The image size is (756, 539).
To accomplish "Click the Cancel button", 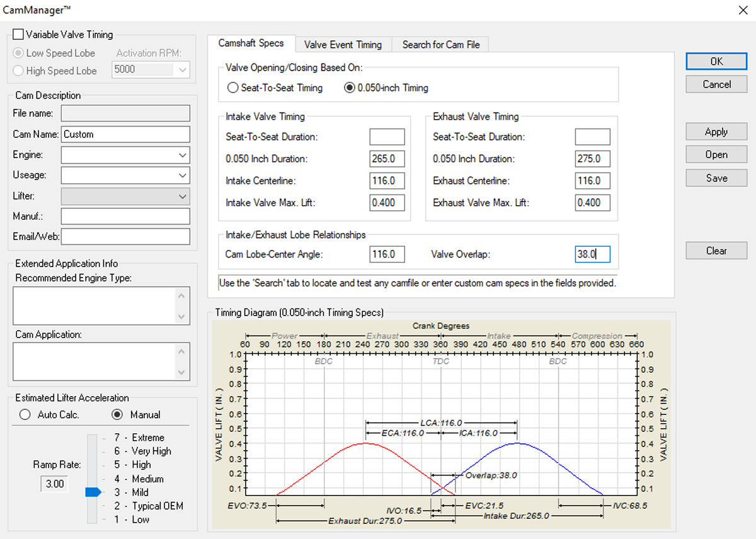I will (716, 84).
